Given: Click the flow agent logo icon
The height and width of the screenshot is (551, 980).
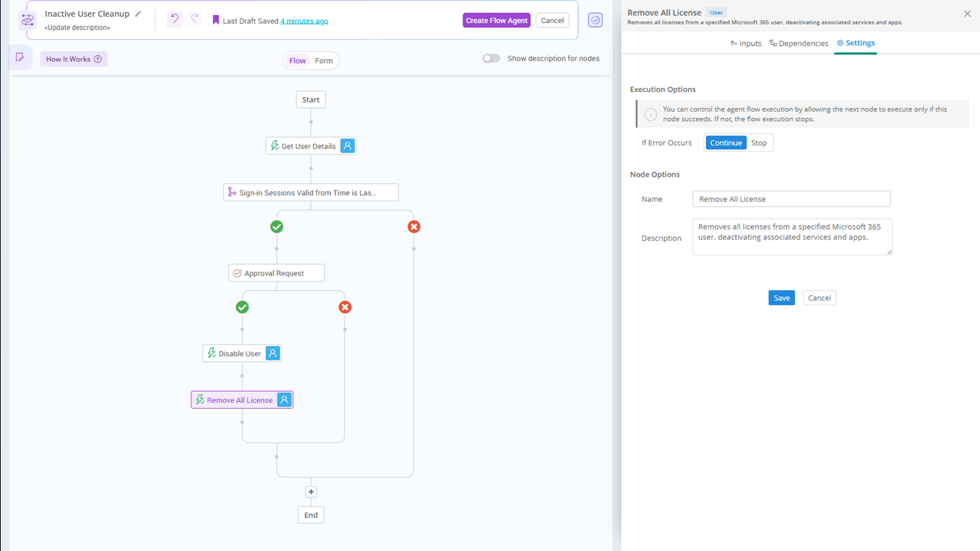Looking at the screenshot, I should (28, 20).
